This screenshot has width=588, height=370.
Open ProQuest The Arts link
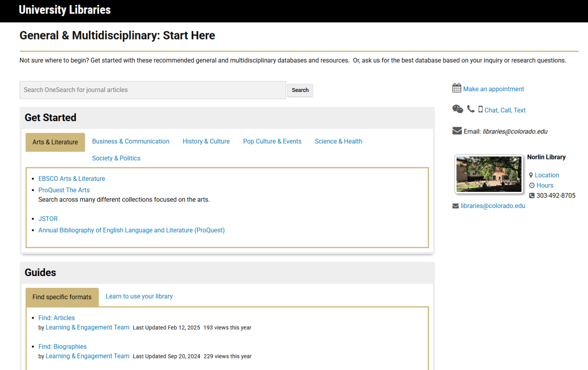[64, 190]
